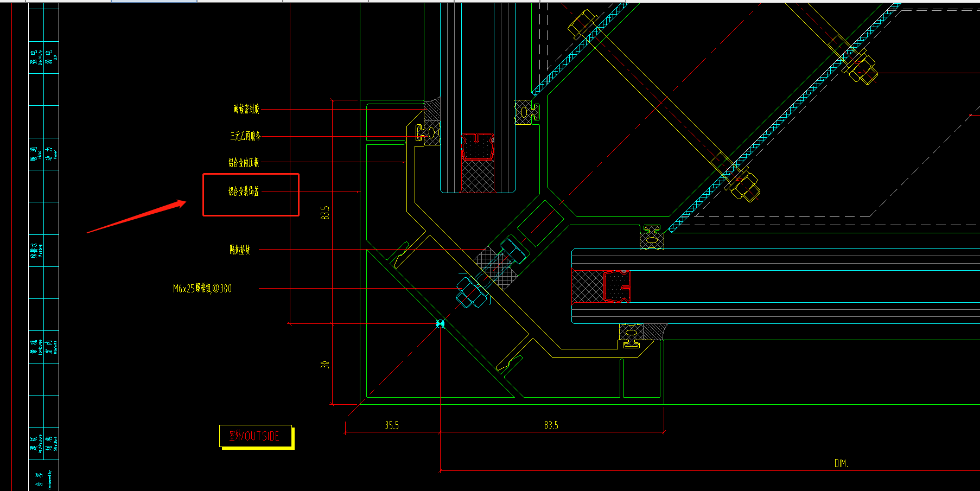
Task: Select the 室外/OUTSIDE boxed label
Action: point(255,436)
